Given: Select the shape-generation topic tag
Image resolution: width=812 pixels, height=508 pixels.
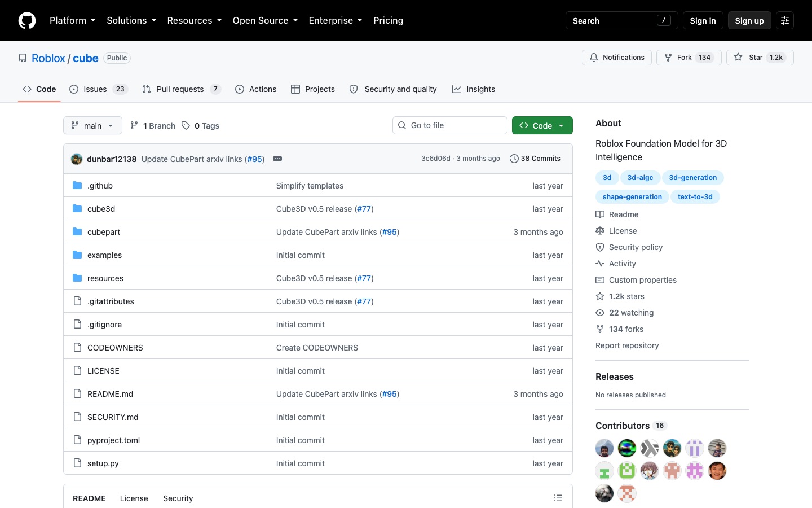Looking at the screenshot, I should click(632, 197).
